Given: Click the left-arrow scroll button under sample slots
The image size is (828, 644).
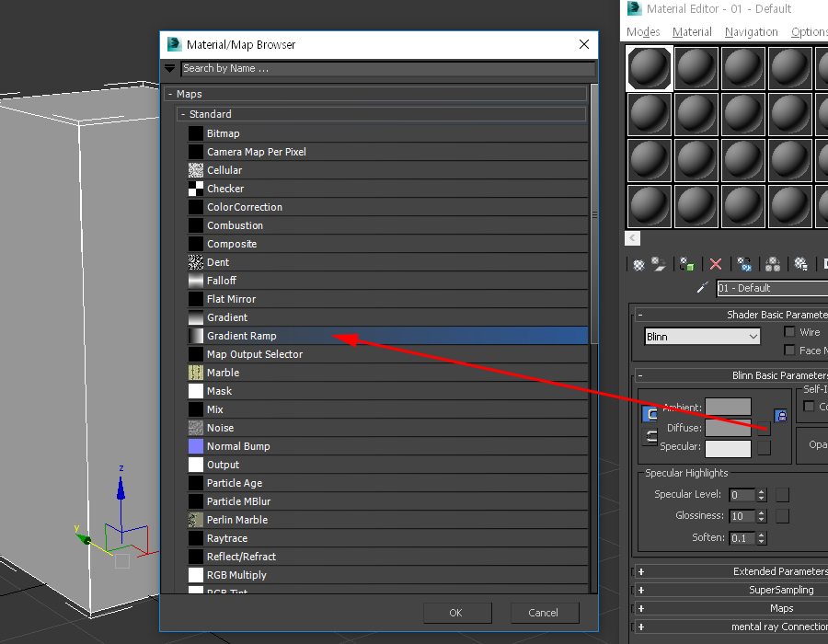Looking at the screenshot, I should tap(633, 238).
